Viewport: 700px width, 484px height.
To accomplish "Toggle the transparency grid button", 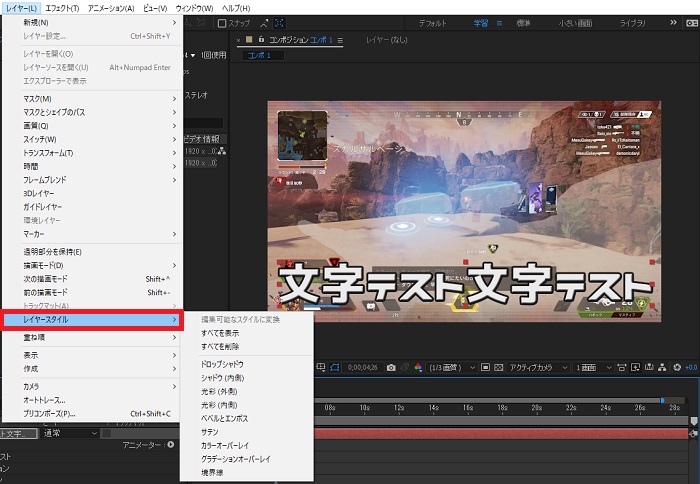I will (499, 367).
